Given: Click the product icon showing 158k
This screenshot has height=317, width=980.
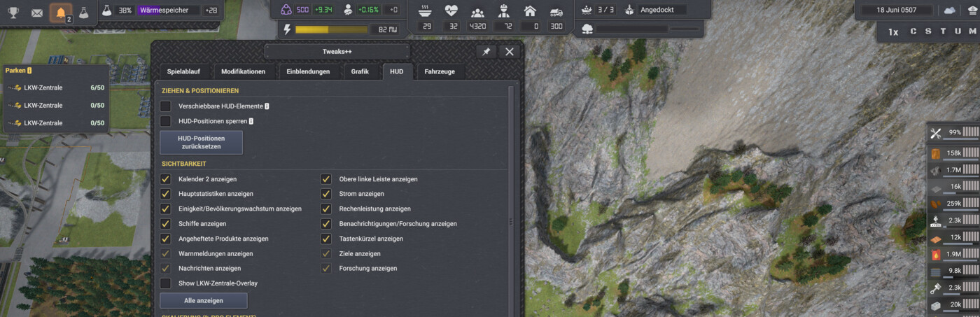Looking at the screenshot, I should (x=936, y=153).
